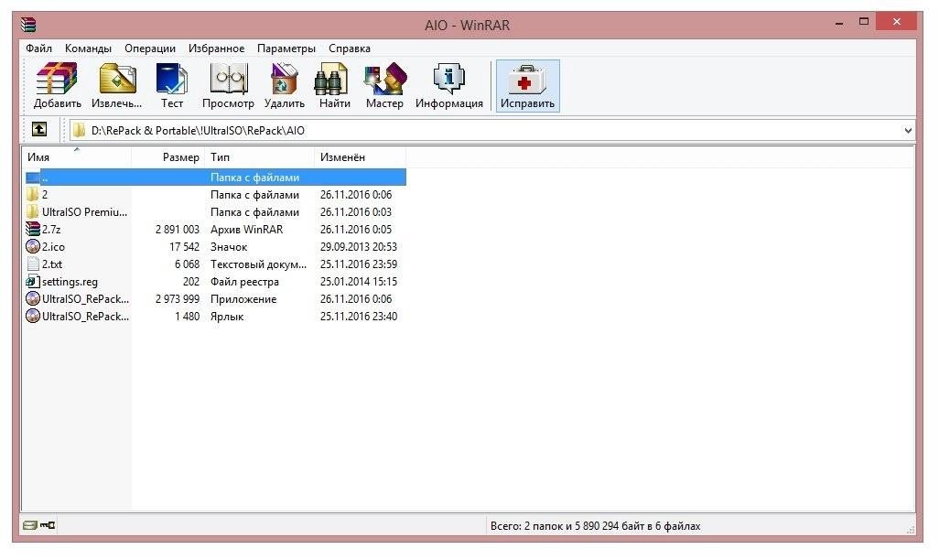
Task: Select the folder icon of folder 2
Action: coord(32,195)
